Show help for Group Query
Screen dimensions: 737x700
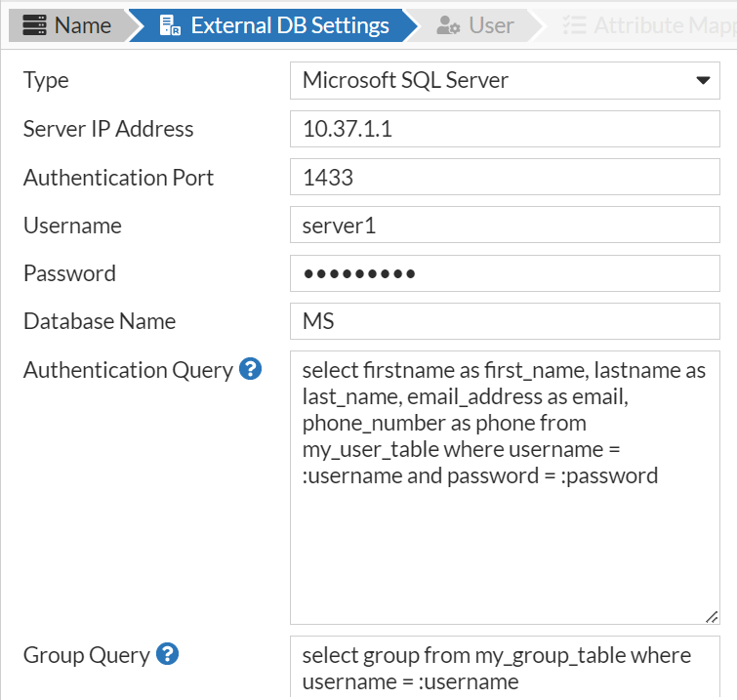click(167, 654)
